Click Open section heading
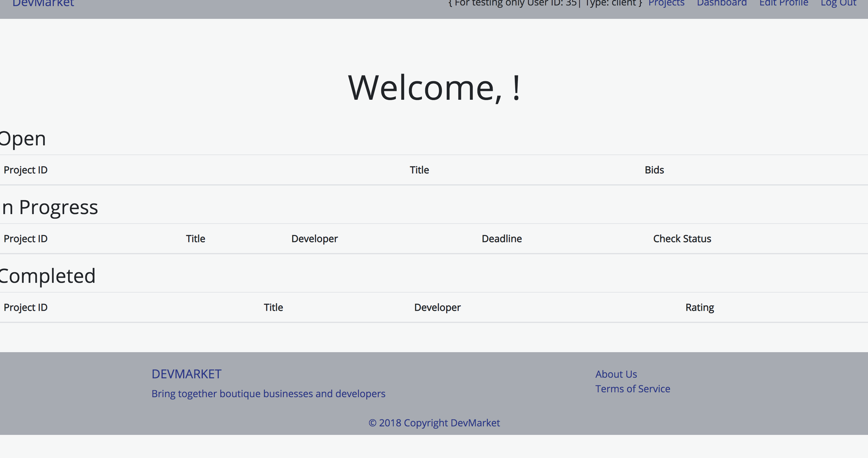This screenshot has height=458, width=868. click(23, 139)
